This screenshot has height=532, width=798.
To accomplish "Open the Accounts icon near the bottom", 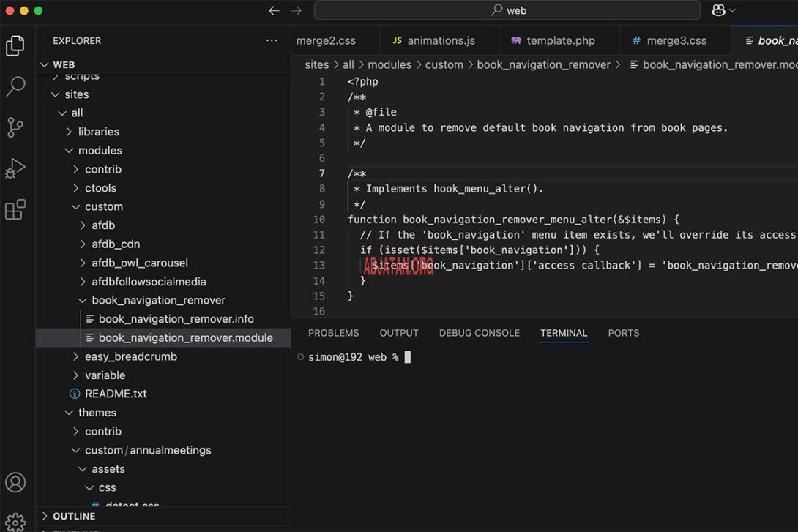I will 15,482.
